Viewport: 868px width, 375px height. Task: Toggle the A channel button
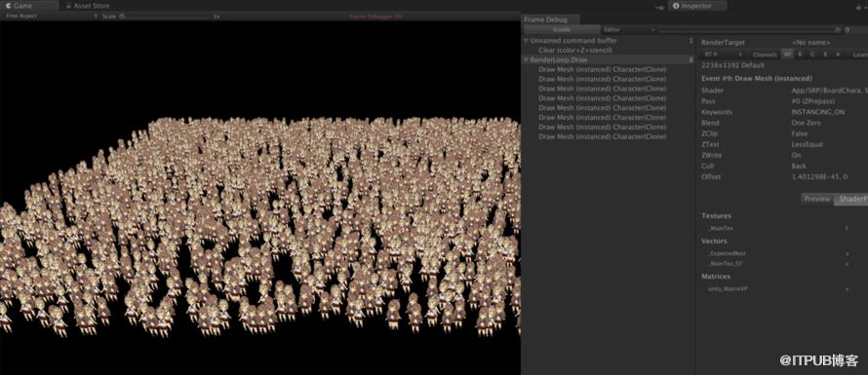pyautogui.click(x=838, y=55)
